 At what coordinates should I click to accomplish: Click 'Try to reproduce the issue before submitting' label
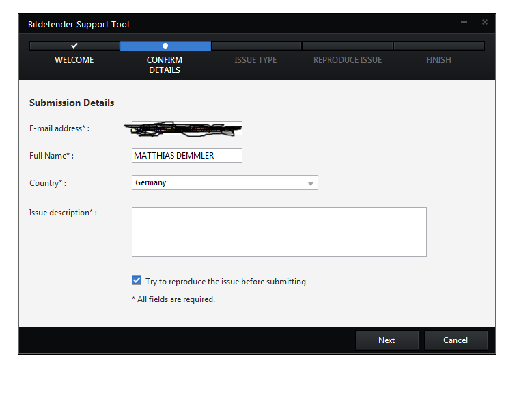pos(225,282)
